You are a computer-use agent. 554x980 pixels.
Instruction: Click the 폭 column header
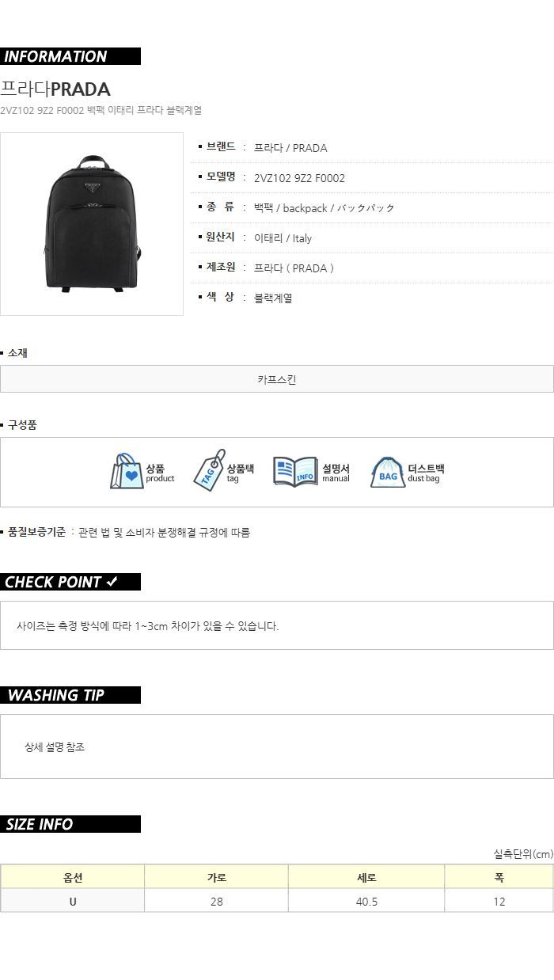click(x=499, y=877)
